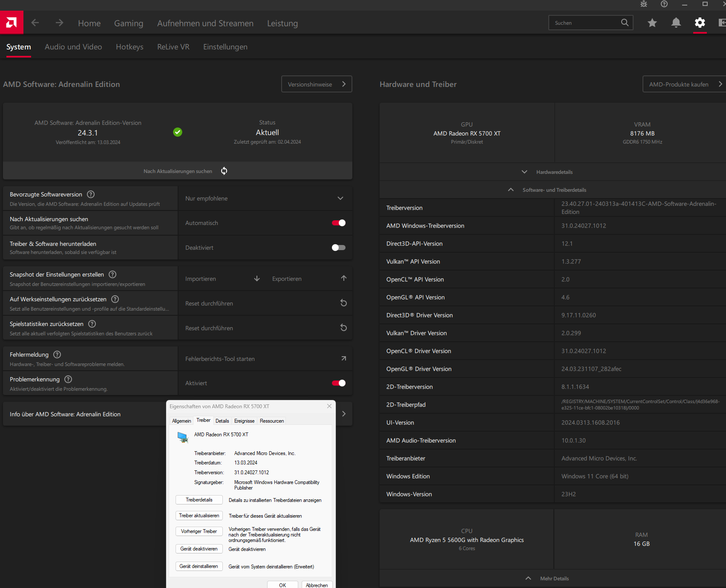
Task: Click reset icon for Spielstatistiken
Action: (343, 328)
